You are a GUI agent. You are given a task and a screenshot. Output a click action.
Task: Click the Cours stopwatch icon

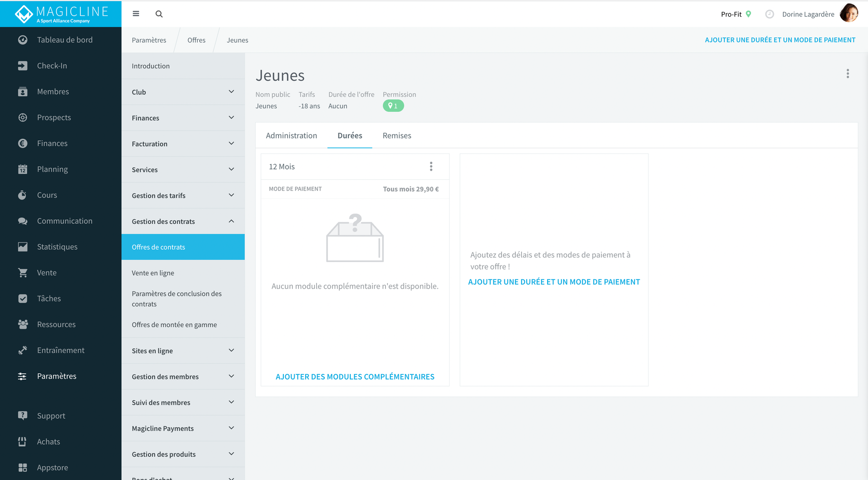(x=22, y=195)
